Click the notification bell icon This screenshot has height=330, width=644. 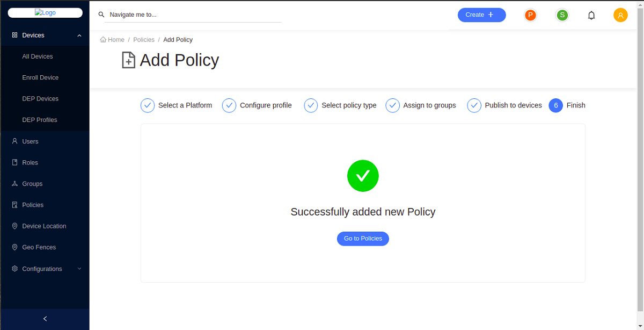click(x=591, y=15)
